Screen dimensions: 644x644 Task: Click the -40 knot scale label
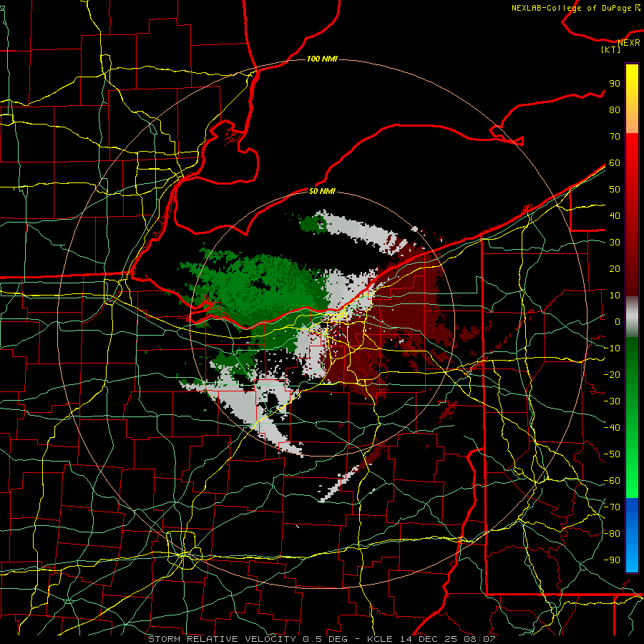(612, 428)
